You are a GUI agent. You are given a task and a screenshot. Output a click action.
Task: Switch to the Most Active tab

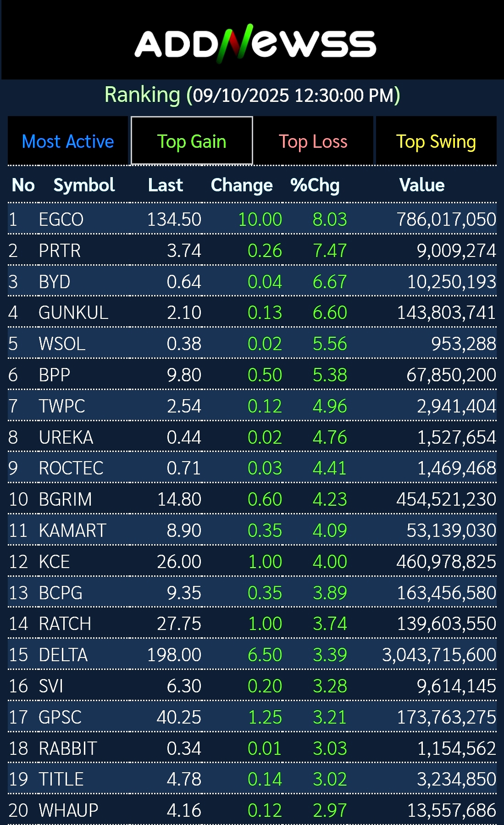click(68, 141)
